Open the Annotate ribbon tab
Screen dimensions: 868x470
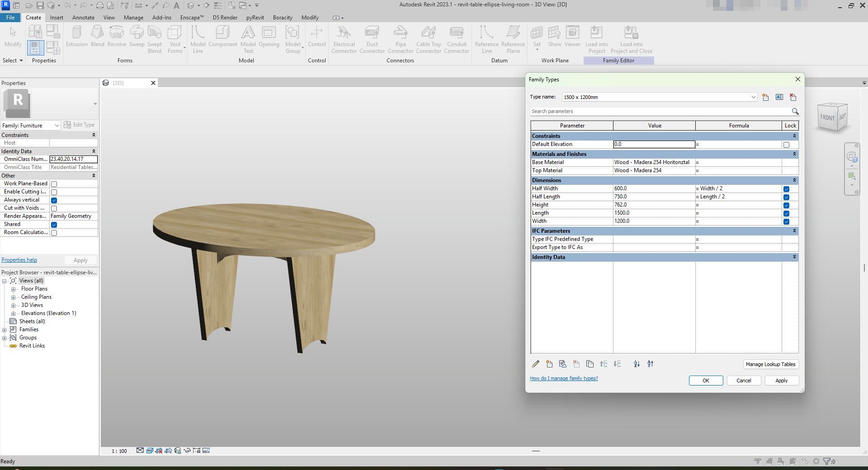point(83,18)
